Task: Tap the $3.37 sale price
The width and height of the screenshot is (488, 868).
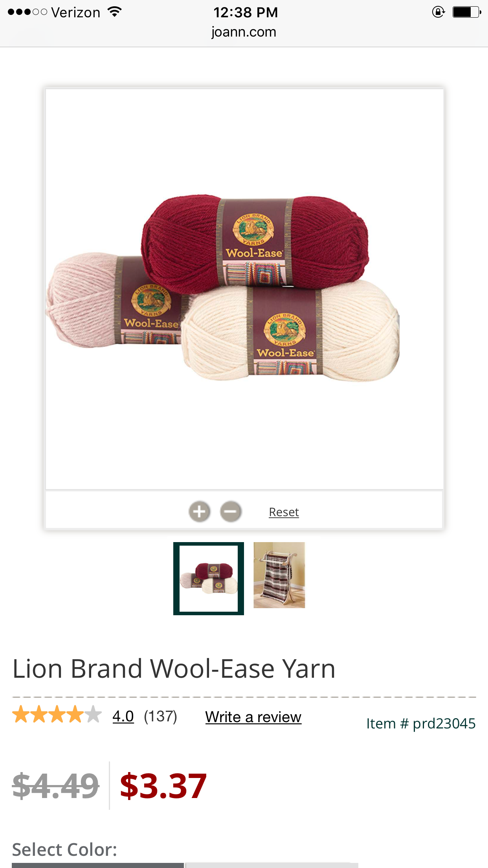Action: 163,786
